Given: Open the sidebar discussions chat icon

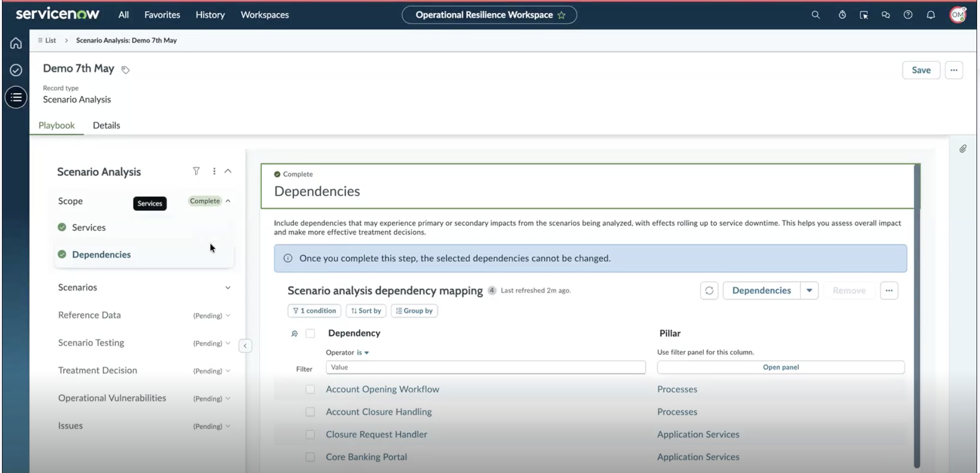Looking at the screenshot, I should pos(885,15).
